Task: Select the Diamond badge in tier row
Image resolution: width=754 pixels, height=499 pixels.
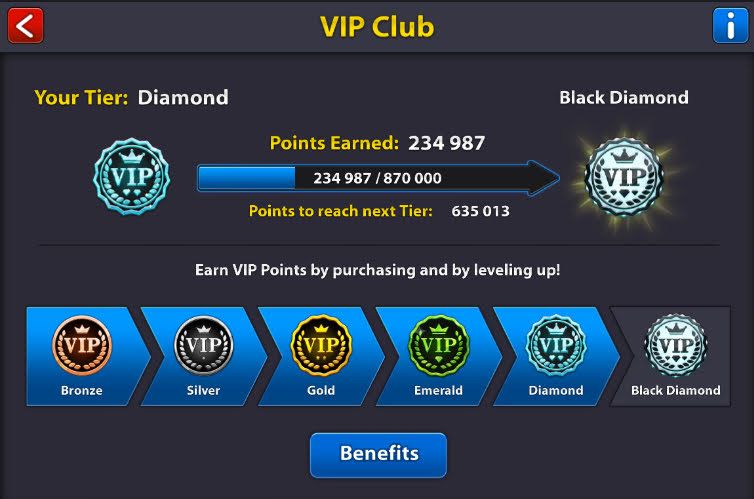Action: (x=556, y=345)
